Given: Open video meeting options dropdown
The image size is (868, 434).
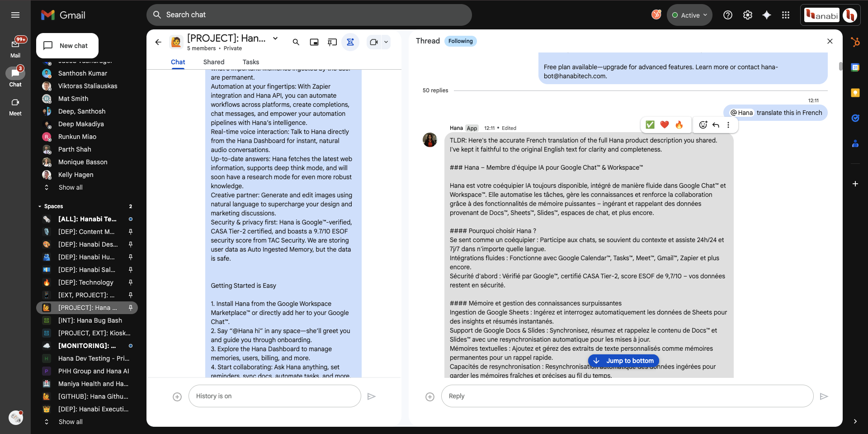Looking at the screenshot, I should click(386, 42).
